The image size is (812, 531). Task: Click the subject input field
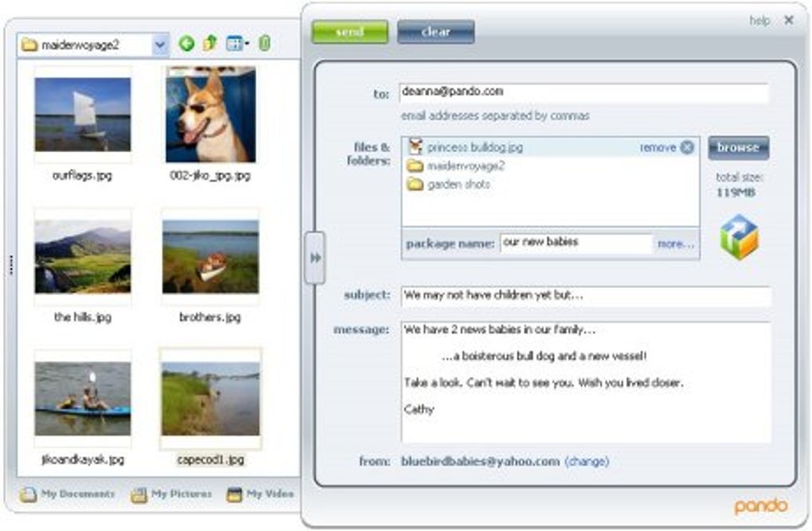pyautogui.click(x=586, y=296)
